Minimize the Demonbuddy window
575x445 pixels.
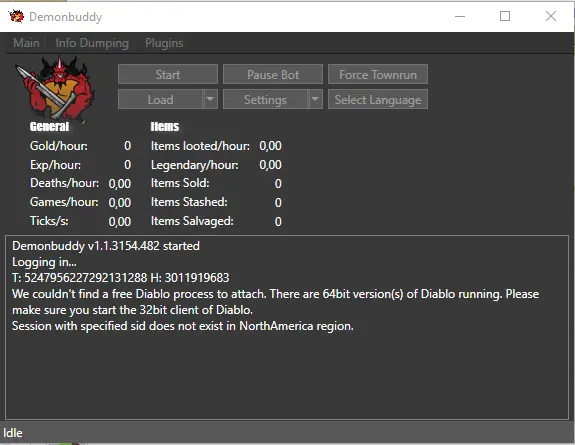pyautogui.click(x=460, y=16)
